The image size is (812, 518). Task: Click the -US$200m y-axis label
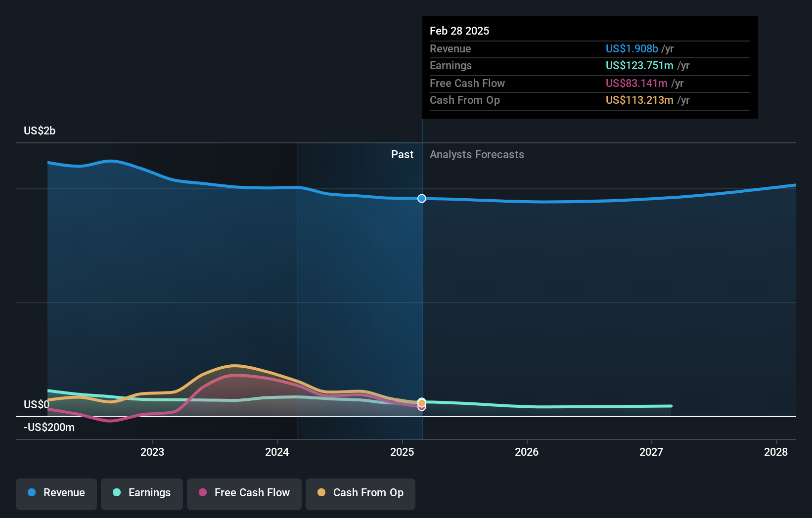(49, 427)
